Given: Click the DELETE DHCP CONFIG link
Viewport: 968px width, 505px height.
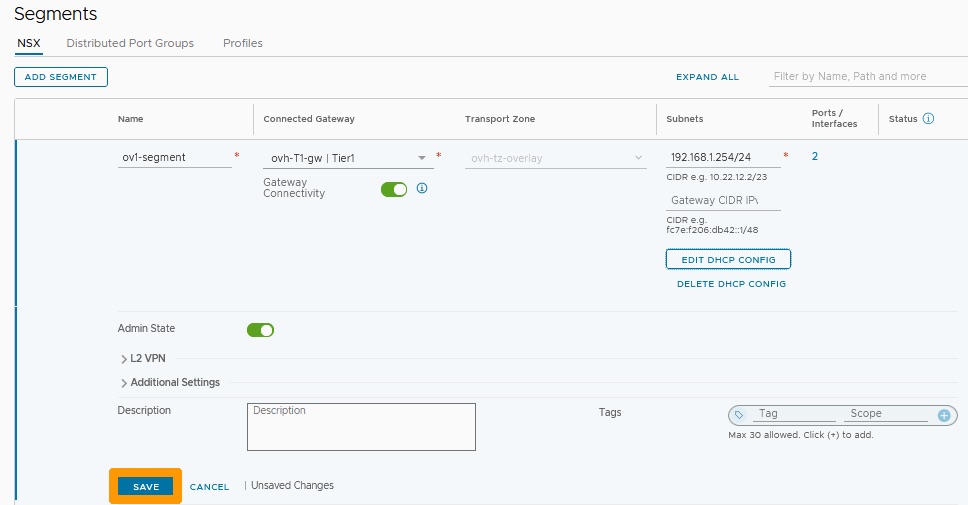Looking at the screenshot, I should (732, 284).
